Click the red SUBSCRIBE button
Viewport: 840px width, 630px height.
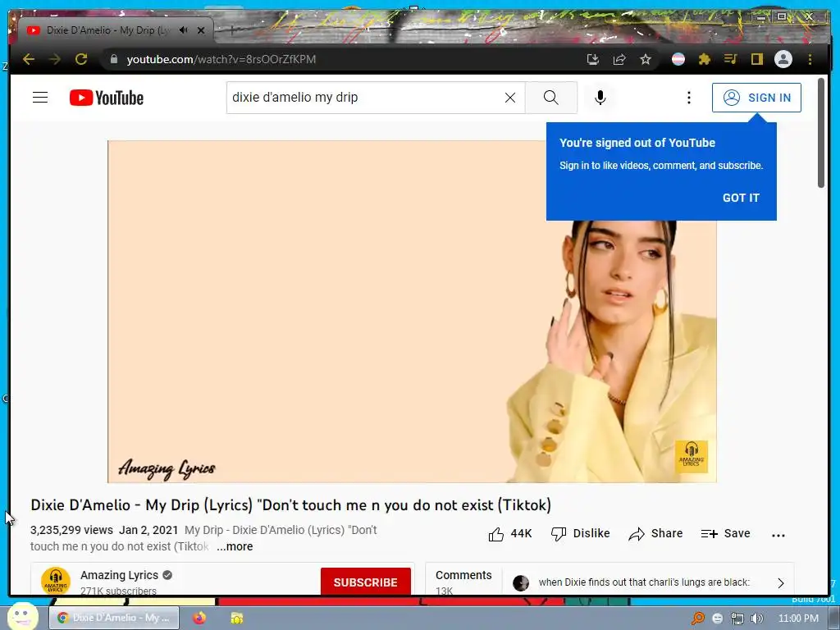click(x=365, y=582)
